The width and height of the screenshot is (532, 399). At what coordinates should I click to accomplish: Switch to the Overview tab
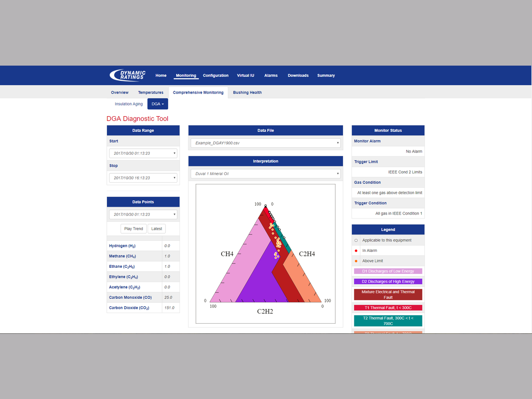coord(120,93)
